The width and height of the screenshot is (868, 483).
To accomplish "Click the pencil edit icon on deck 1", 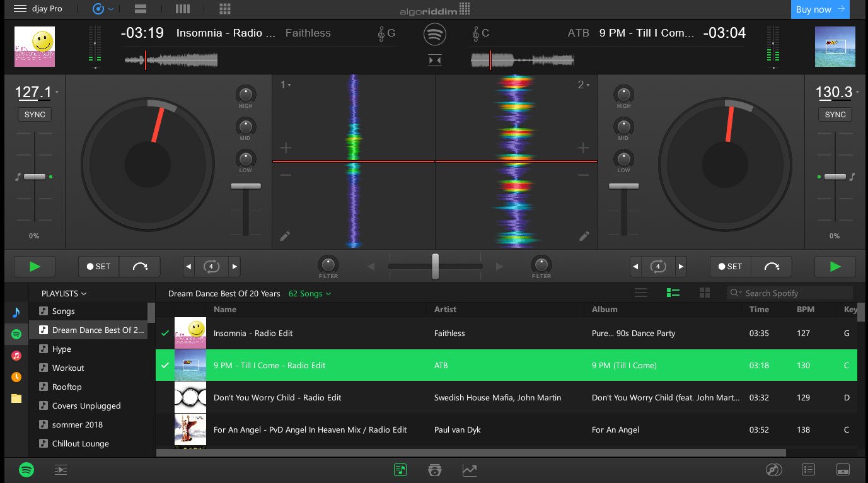I will (x=285, y=236).
